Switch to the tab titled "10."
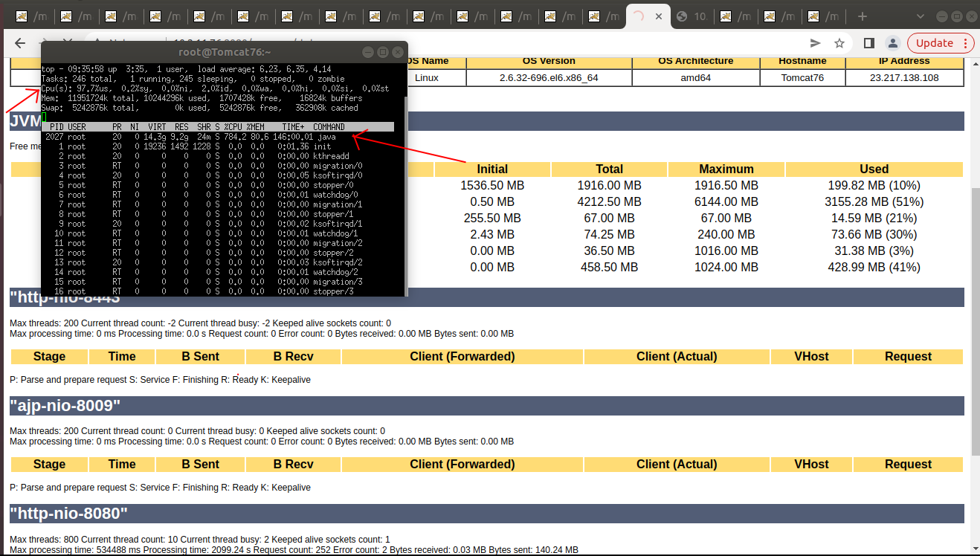 coord(692,16)
